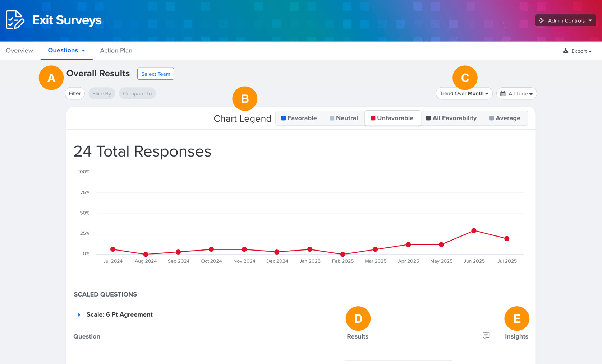Toggle the Neutral legend series
Screen dimensions: 602x364
tap(344, 118)
